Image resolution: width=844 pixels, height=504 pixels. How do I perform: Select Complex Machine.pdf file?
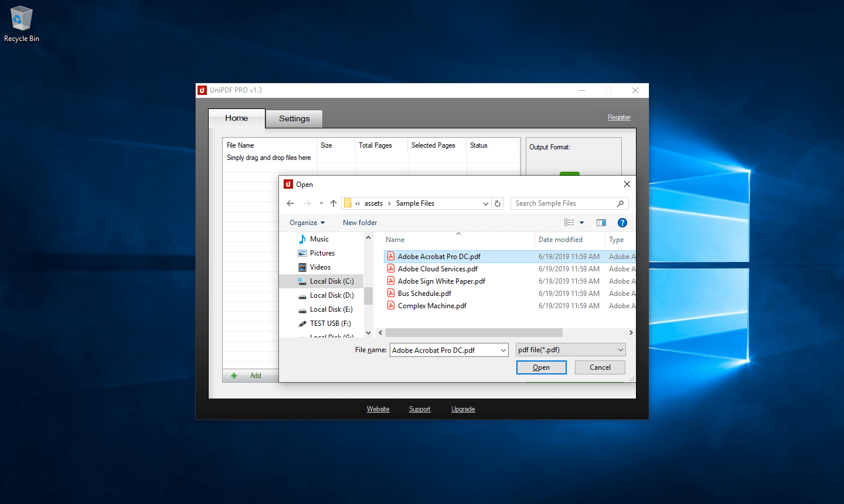[432, 305]
